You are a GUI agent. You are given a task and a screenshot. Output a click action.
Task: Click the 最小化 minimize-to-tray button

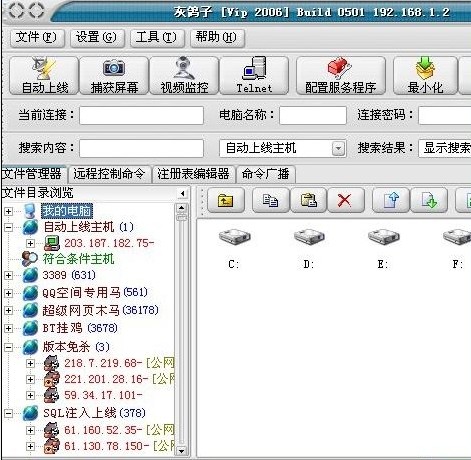[425, 76]
